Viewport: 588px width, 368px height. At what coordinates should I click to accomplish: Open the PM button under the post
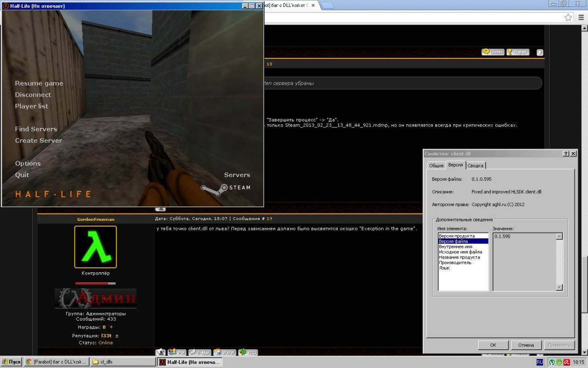177,352
